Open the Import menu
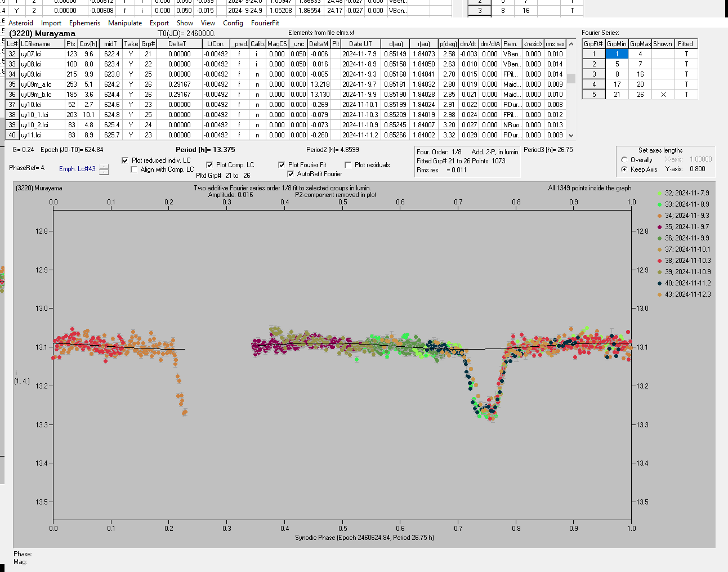Image resolution: width=728 pixels, height=572 pixels. (x=51, y=23)
